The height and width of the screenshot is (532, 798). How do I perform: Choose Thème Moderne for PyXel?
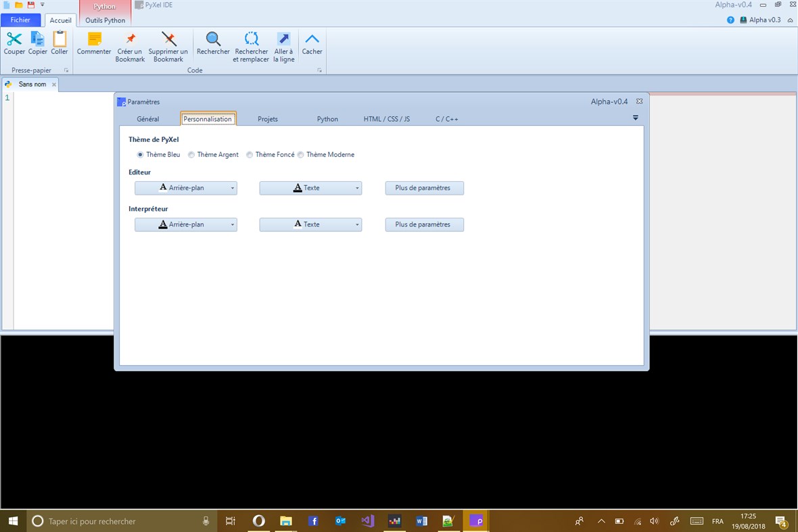[300, 154]
